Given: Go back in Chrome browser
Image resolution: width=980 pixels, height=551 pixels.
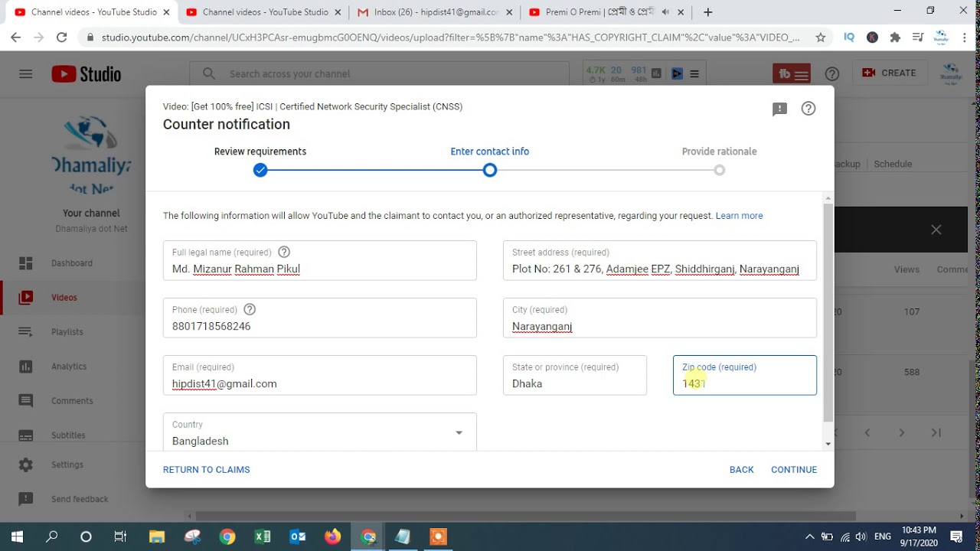Looking at the screenshot, I should [15, 37].
